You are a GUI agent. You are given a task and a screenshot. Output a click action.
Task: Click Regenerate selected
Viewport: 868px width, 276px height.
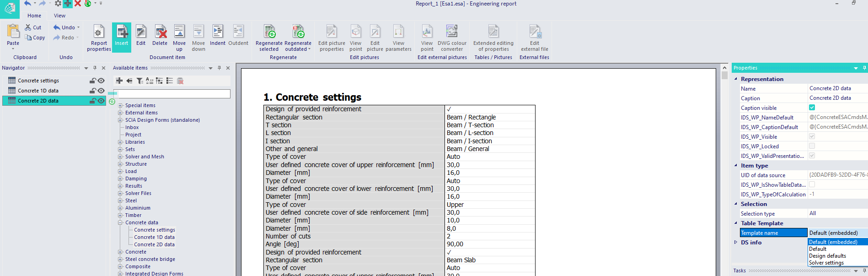pos(269,38)
